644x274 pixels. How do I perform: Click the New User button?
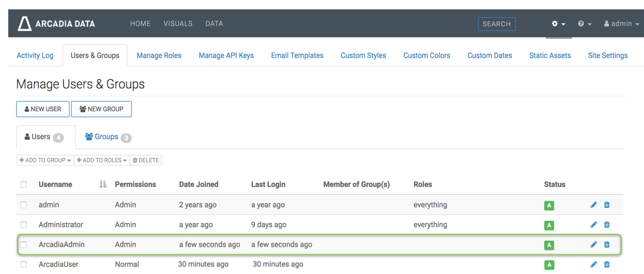pos(43,109)
